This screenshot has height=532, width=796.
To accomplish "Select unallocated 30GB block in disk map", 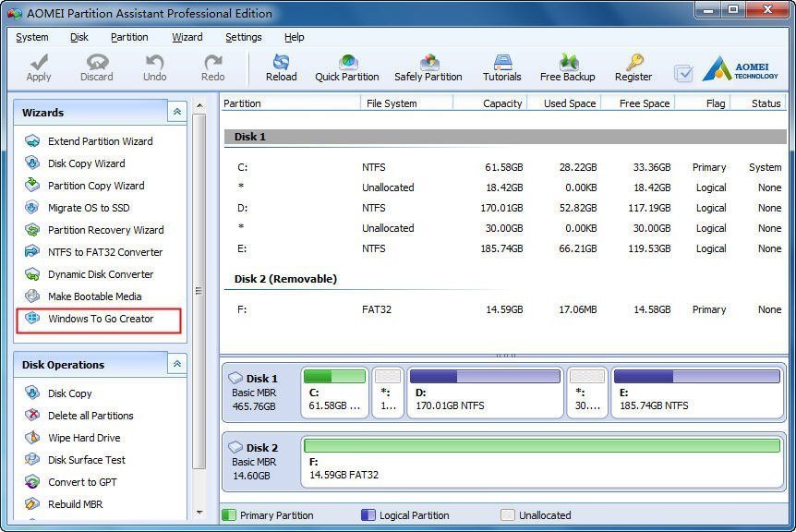I will (x=587, y=393).
